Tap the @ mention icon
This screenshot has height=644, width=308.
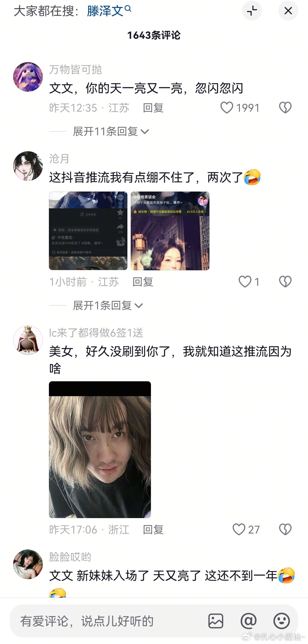click(x=248, y=621)
